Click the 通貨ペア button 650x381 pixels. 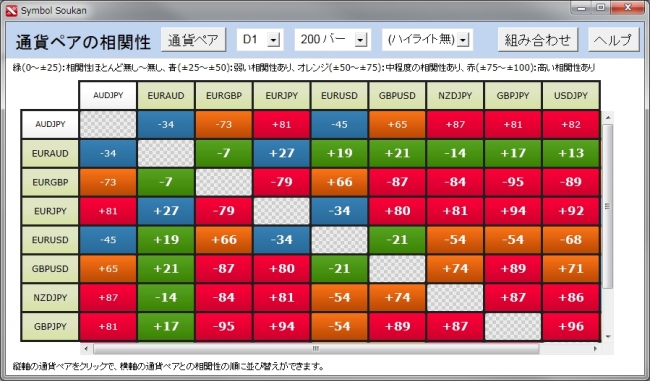pos(193,40)
